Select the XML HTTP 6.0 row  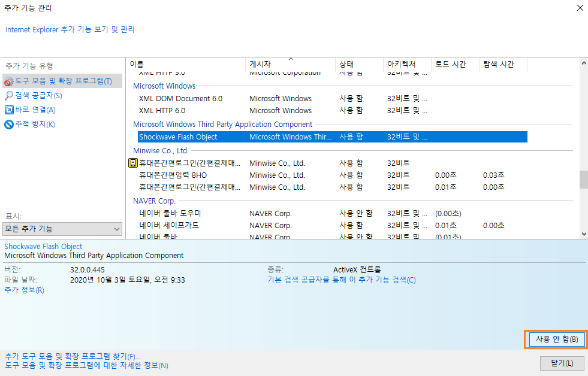(332, 111)
